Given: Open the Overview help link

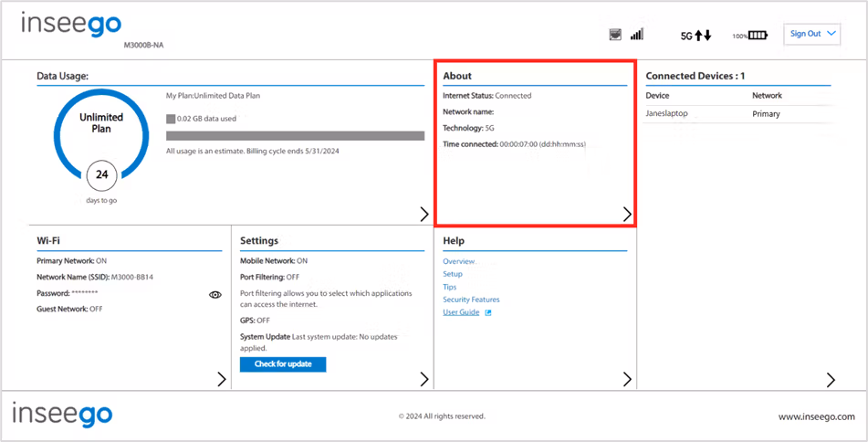Looking at the screenshot, I should [x=459, y=261].
